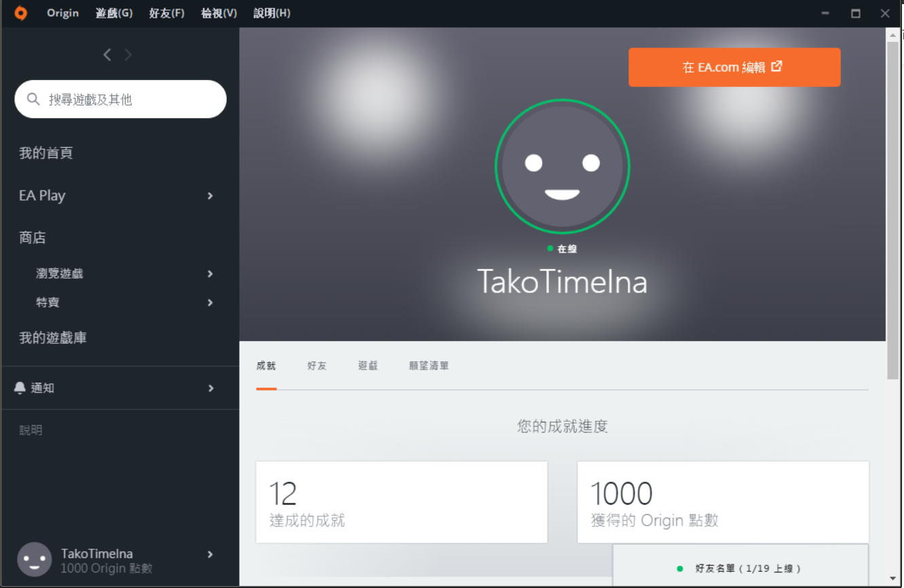Expand the EA Play submenu chevron
The width and height of the screenshot is (904, 588).
tap(210, 196)
